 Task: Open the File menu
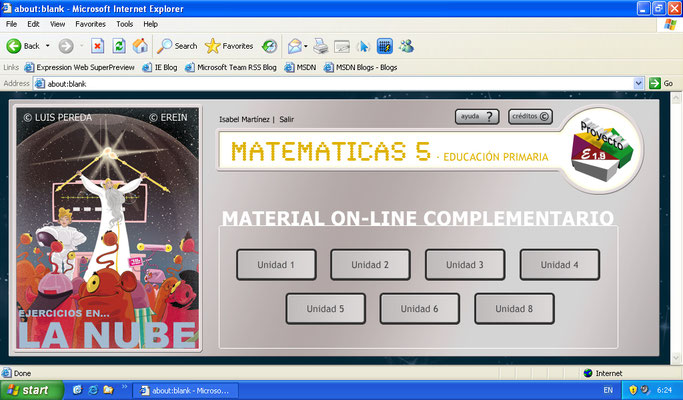pyautogui.click(x=11, y=24)
